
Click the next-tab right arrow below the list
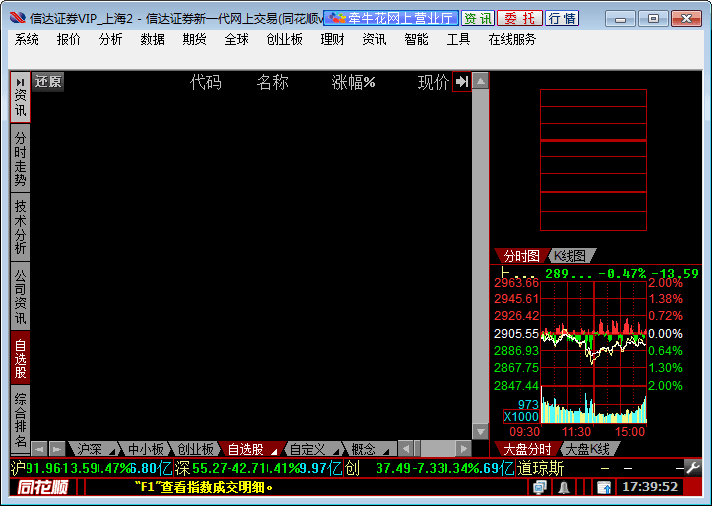click(x=57, y=449)
